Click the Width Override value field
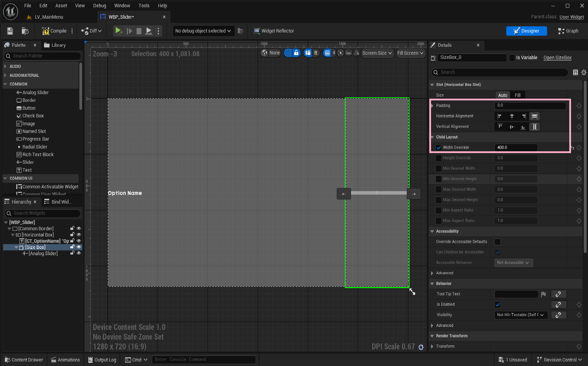588x366 pixels. (516, 148)
